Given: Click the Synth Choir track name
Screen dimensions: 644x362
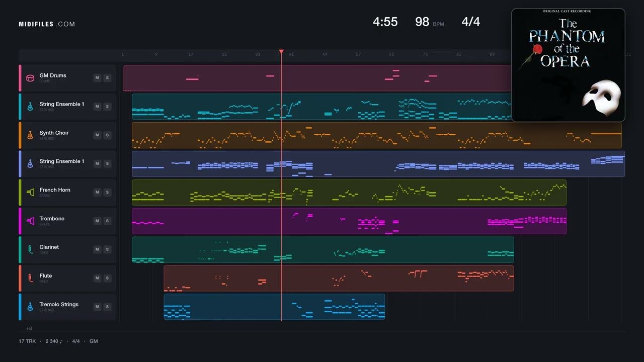Looking at the screenshot, I should [x=54, y=133].
